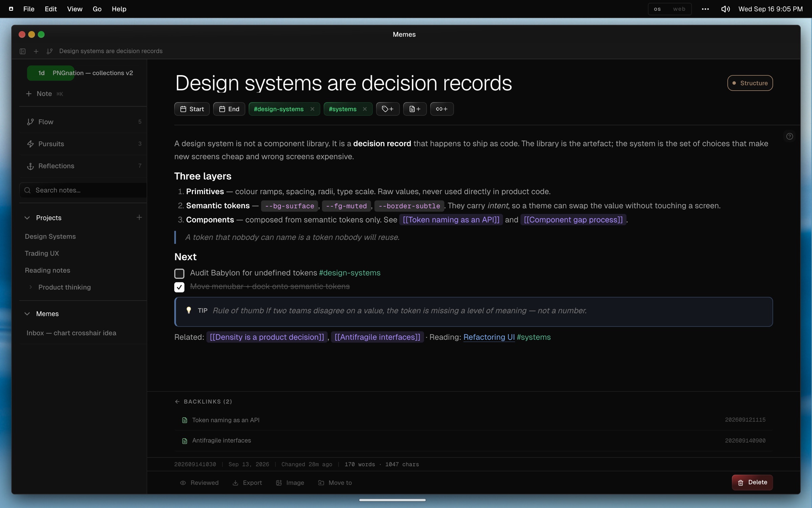Open the volume control in menu bar
This screenshot has height=508, width=812.
coord(725,9)
